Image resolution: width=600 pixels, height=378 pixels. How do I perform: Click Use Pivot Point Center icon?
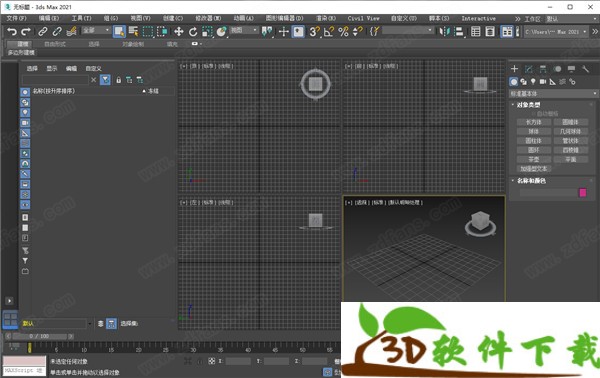(x=267, y=31)
